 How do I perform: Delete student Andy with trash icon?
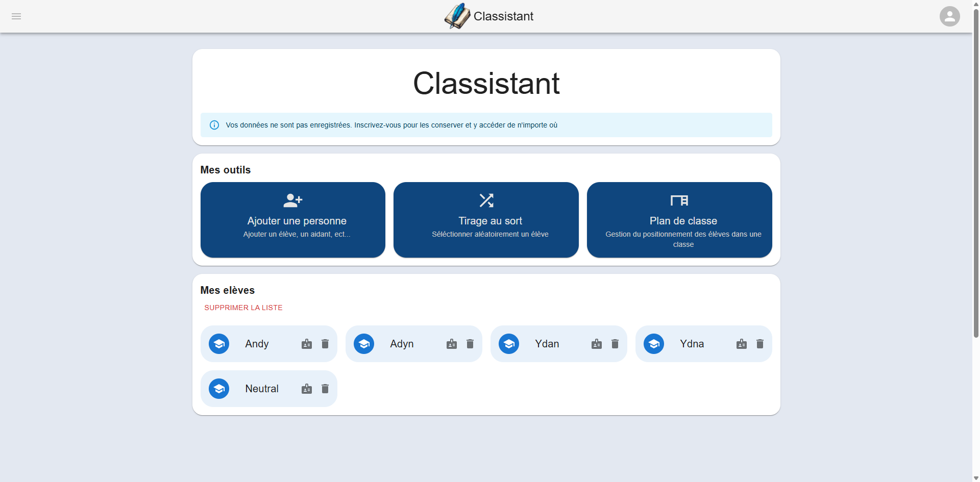pyautogui.click(x=325, y=344)
